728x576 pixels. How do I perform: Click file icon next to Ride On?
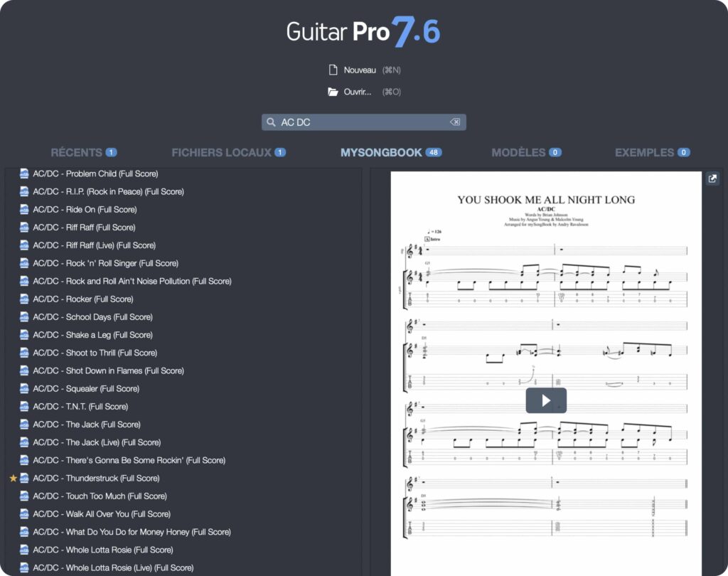point(24,210)
